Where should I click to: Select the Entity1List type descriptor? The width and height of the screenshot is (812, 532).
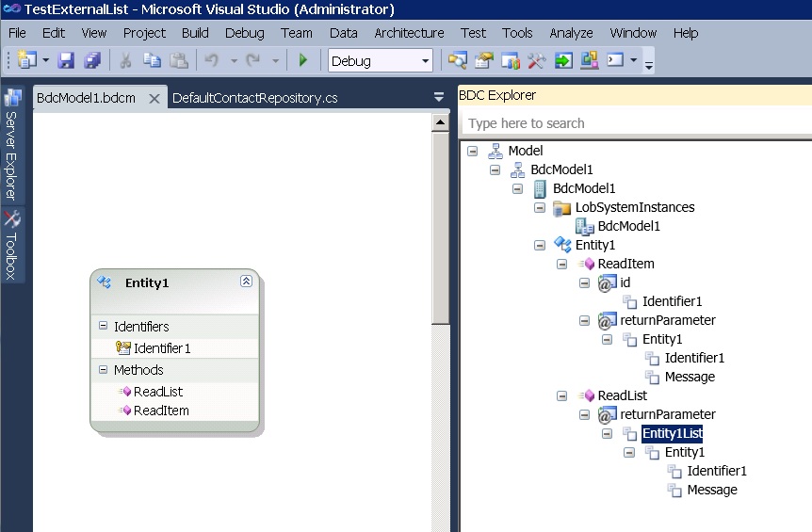[x=673, y=433]
